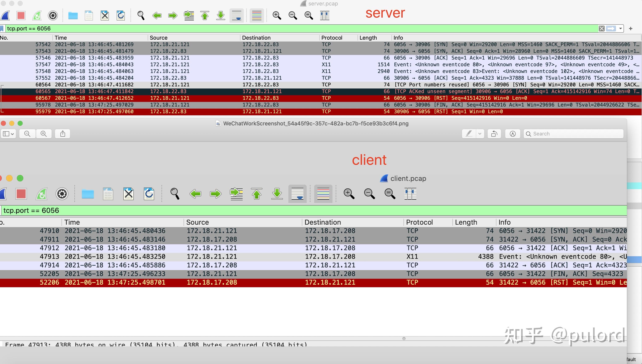Add a filter button with plus in server window
The width and height of the screenshot is (642, 364).
pos(631,29)
